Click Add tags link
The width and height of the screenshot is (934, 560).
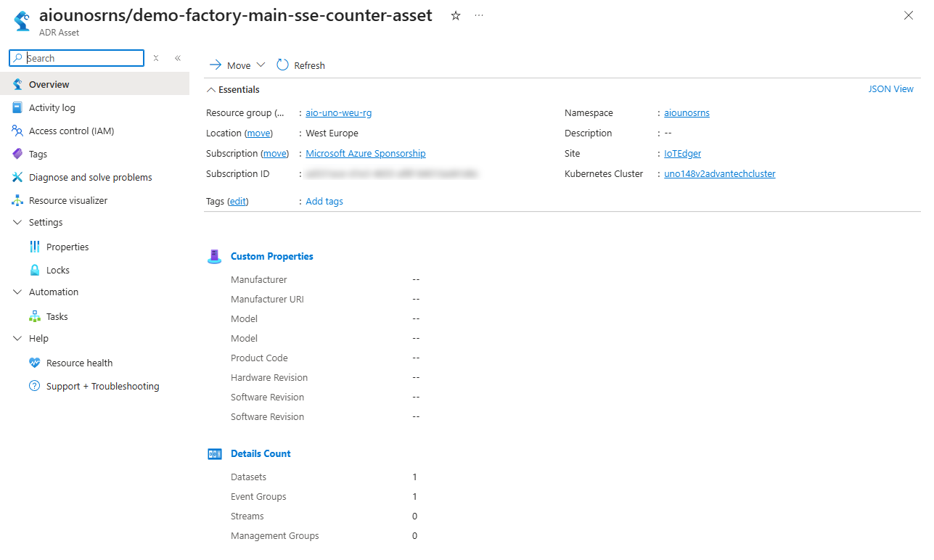[324, 202]
